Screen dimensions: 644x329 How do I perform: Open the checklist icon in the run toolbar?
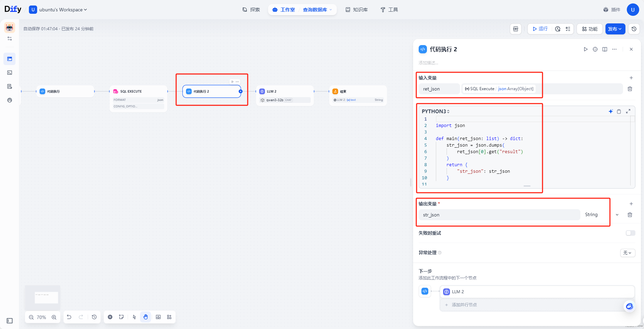(568, 29)
